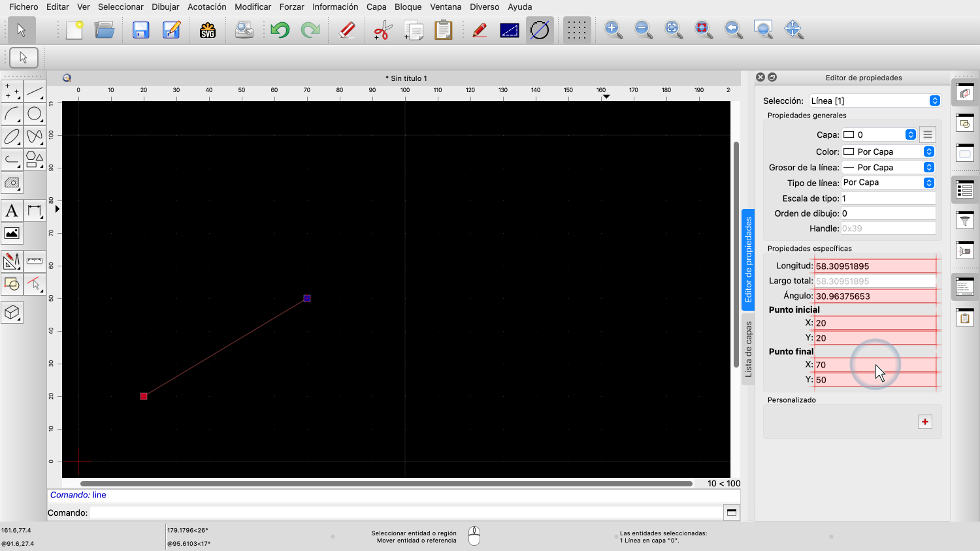980x551 pixels.
Task: Toggle screen-based linetypes
Action: pyautogui.click(x=509, y=30)
